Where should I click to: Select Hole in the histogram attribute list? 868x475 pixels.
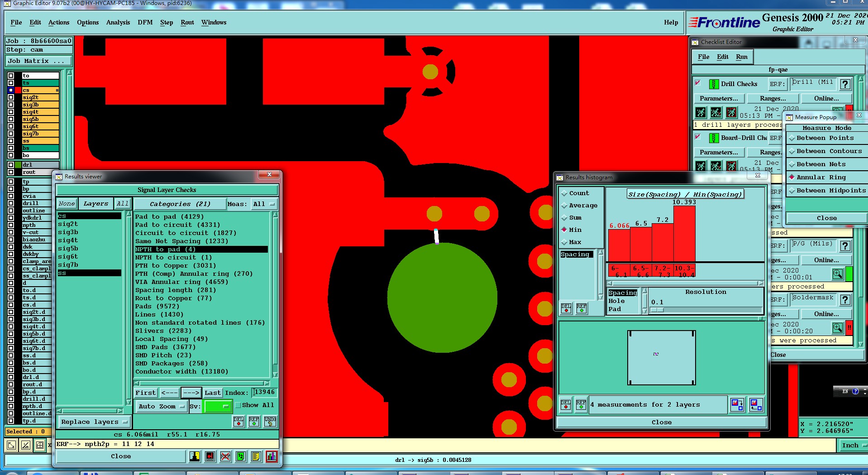click(x=616, y=301)
